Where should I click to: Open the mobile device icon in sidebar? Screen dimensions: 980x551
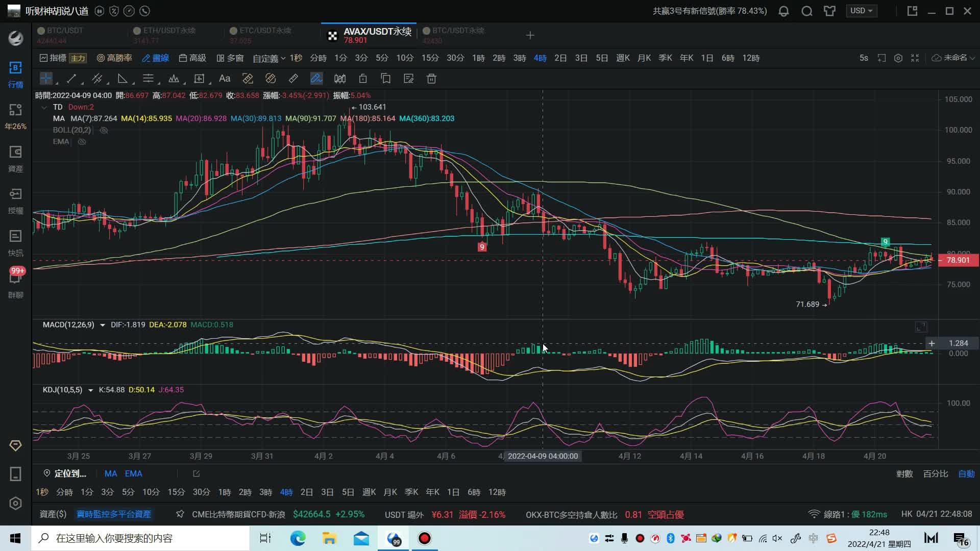tap(15, 474)
